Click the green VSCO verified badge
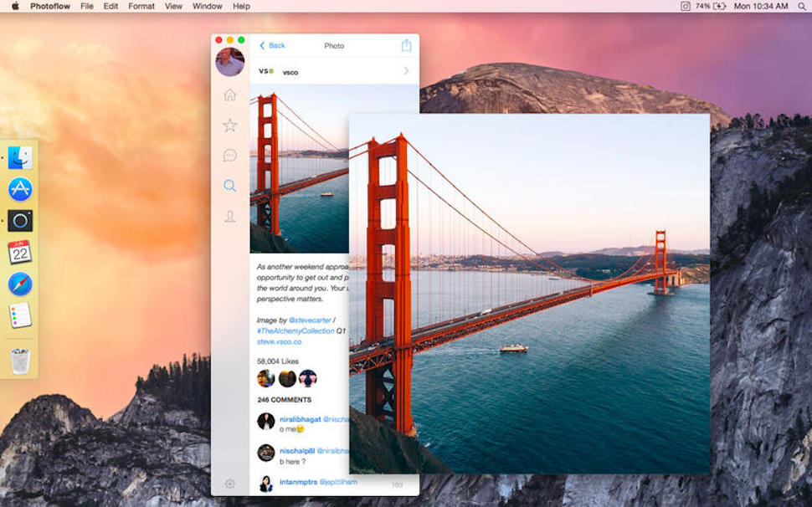This screenshot has height=507, width=812. click(273, 71)
